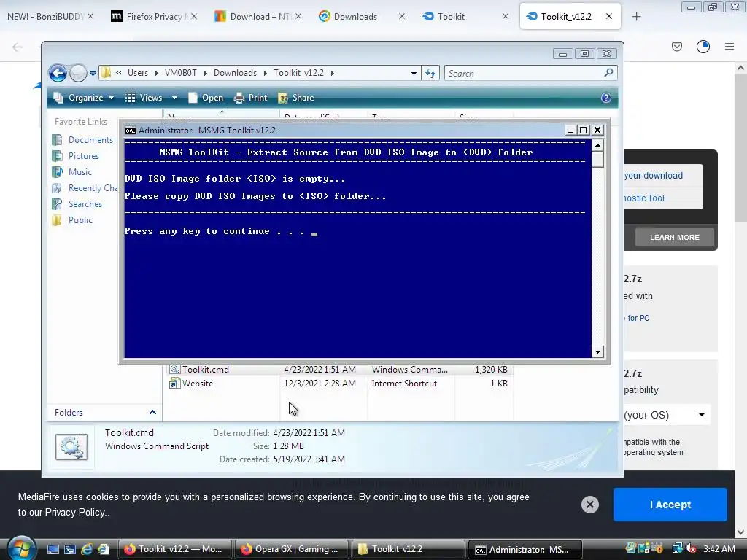This screenshot has width=747, height=560.
Task: Click the muted volume tray icon
Action: (x=691, y=548)
